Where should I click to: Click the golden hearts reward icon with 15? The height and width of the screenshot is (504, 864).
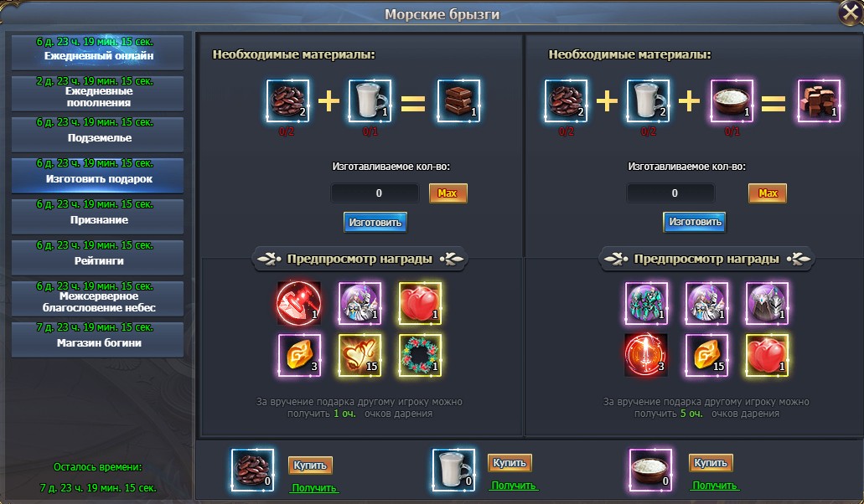pos(360,355)
